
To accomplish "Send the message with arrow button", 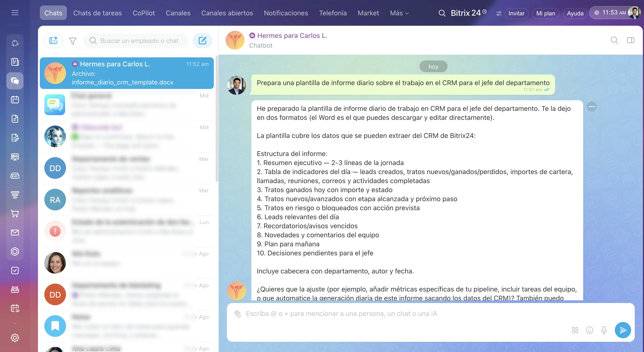I will coord(623,330).
